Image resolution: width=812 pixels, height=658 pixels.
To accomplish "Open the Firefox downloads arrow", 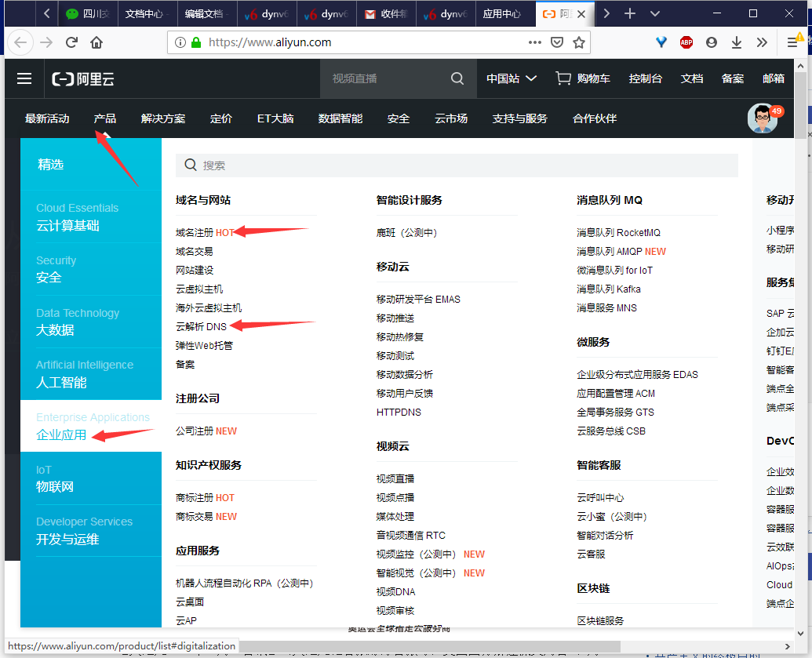I will point(736,42).
